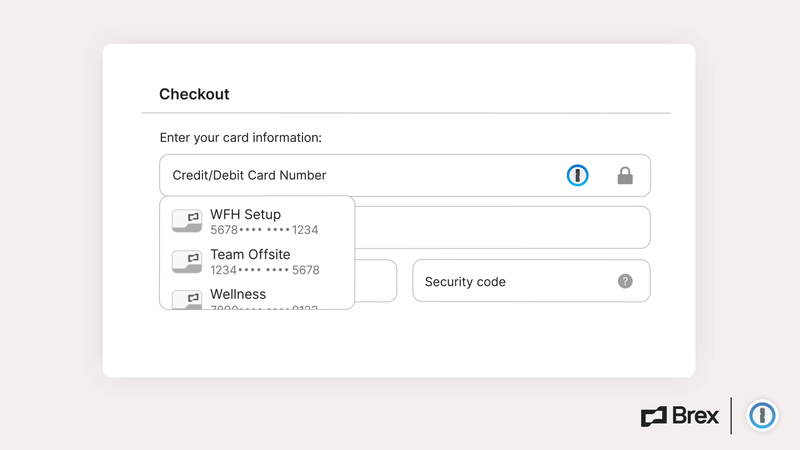Screen dimensions: 800x450
Task: Click the 1Password icon in card field
Action: (x=577, y=176)
